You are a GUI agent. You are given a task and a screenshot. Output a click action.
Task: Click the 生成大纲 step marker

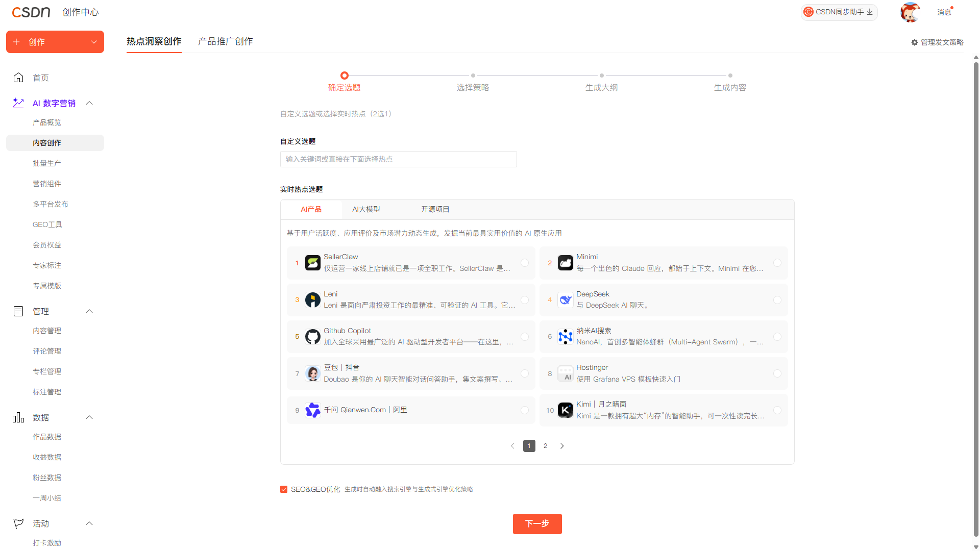point(602,76)
